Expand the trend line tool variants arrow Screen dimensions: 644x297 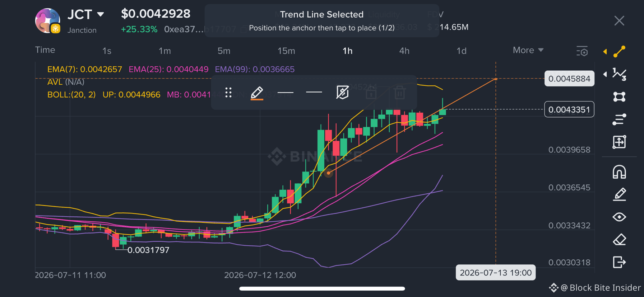pos(605,52)
